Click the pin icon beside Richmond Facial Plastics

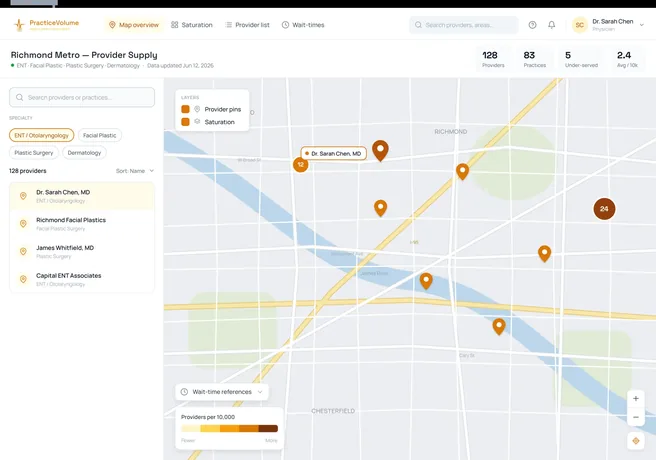click(23, 224)
